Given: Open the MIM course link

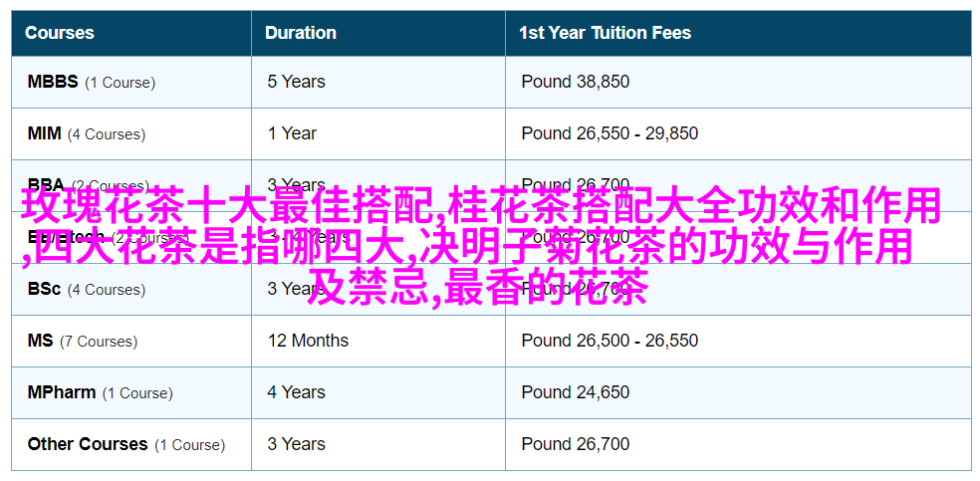Looking at the screenshot, I should pyautogui.click(x=44, y=133).
